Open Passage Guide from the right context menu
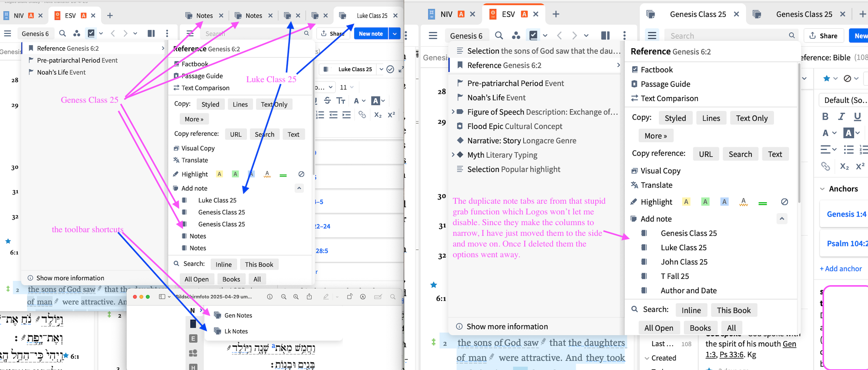868x370 pixels. pyautogui.click(x=666, y=84)
